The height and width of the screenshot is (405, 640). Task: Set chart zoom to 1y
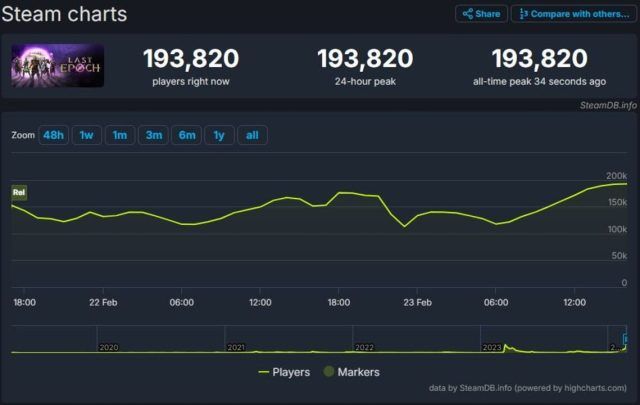point(219,135)
